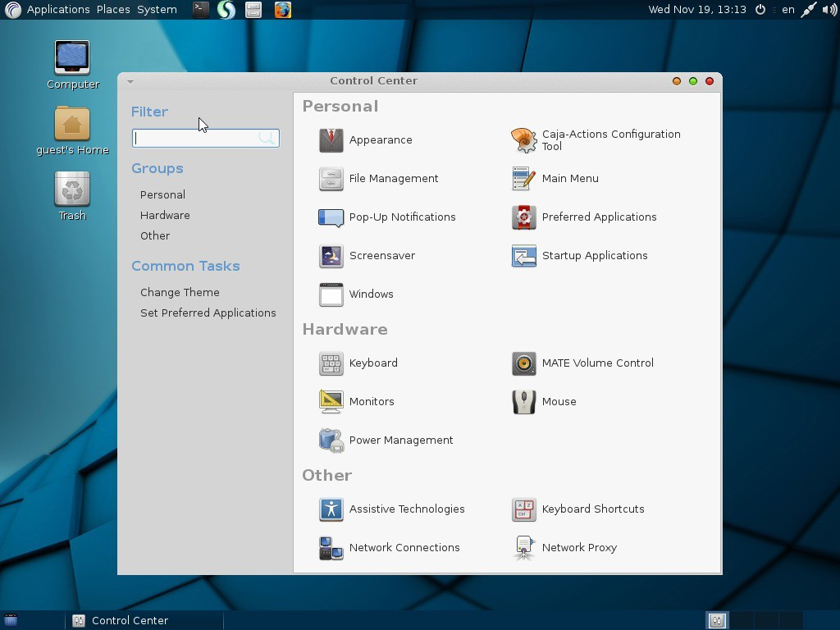This screenshot has width=840, height=630.
Task: Open Network Connections
Action: (390, 548)
